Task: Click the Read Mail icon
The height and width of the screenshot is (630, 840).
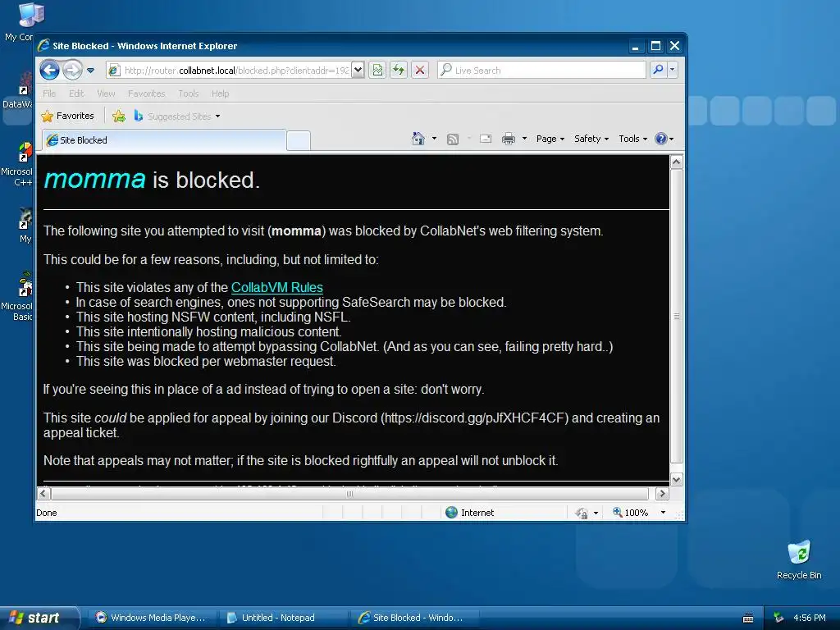Action: pos(486,139)
